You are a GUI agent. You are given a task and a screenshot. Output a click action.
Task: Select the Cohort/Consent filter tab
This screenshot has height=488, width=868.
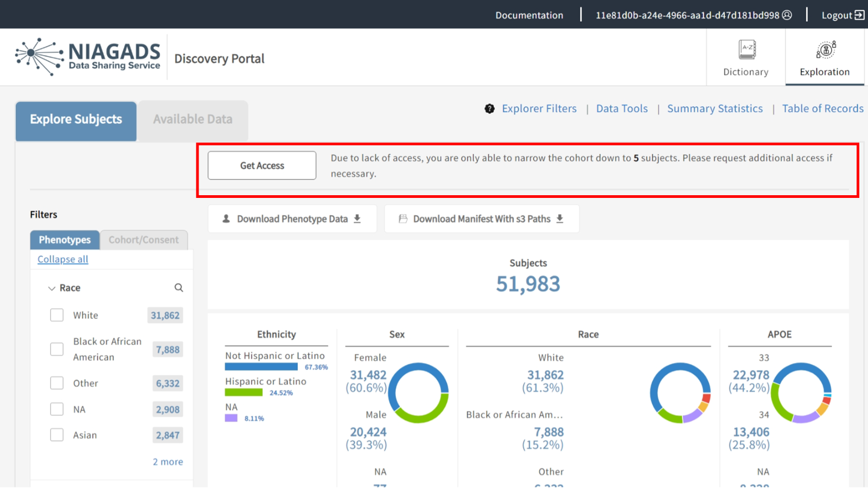[144, 240]
